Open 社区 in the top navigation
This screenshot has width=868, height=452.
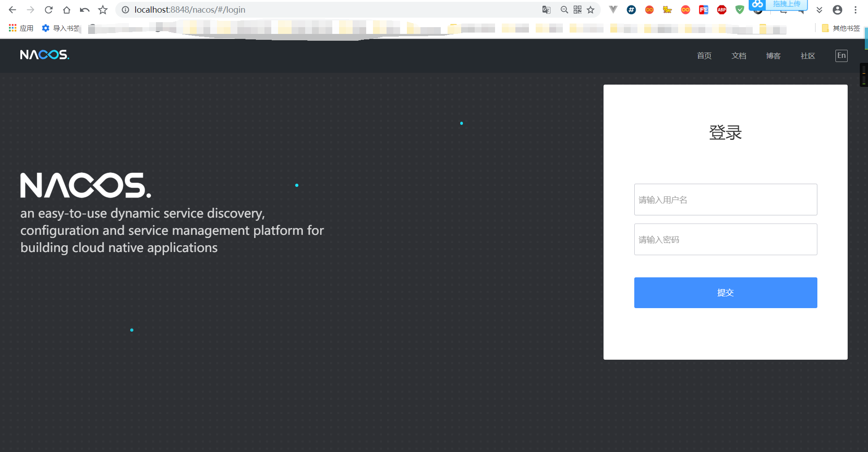pyautogui.click(x=807, y=56)
